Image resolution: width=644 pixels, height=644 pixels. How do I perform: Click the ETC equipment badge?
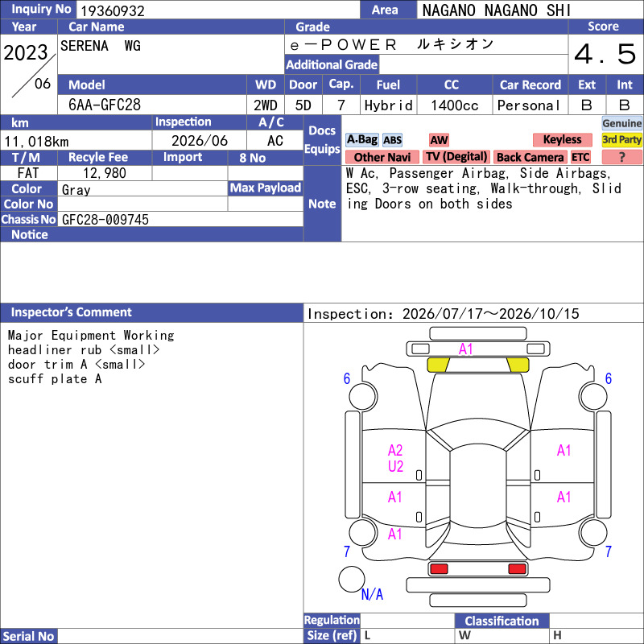point(580,157)
